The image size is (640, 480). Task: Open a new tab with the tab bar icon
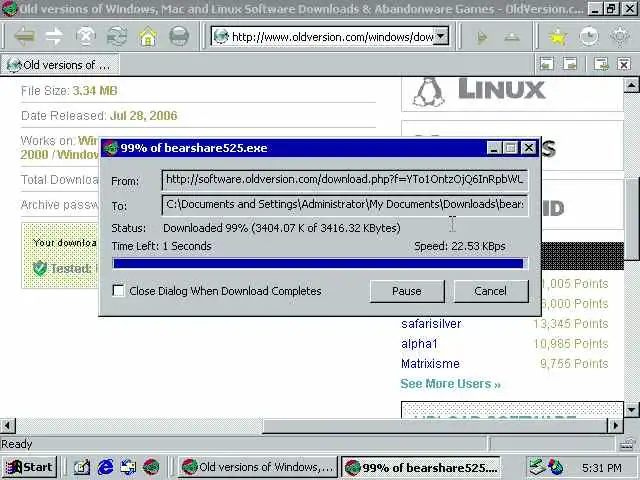pos(601,64)
